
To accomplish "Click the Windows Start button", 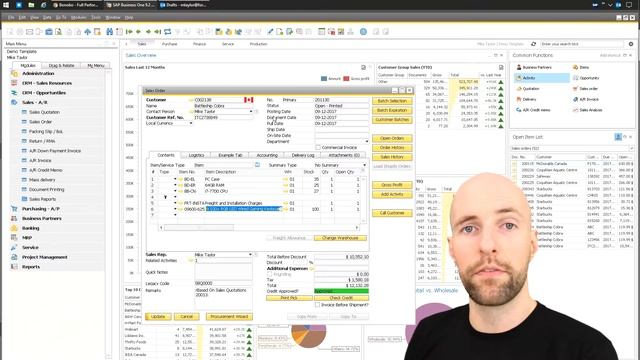I will [x=6, y=5].
